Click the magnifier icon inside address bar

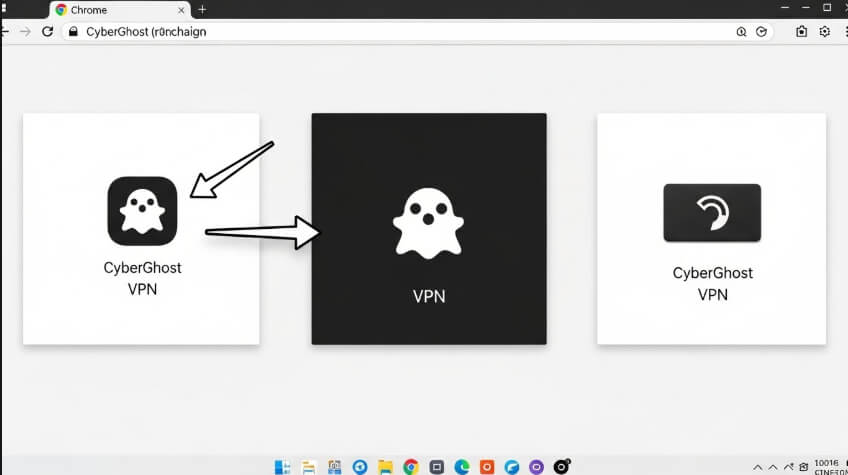click(741, 32)
